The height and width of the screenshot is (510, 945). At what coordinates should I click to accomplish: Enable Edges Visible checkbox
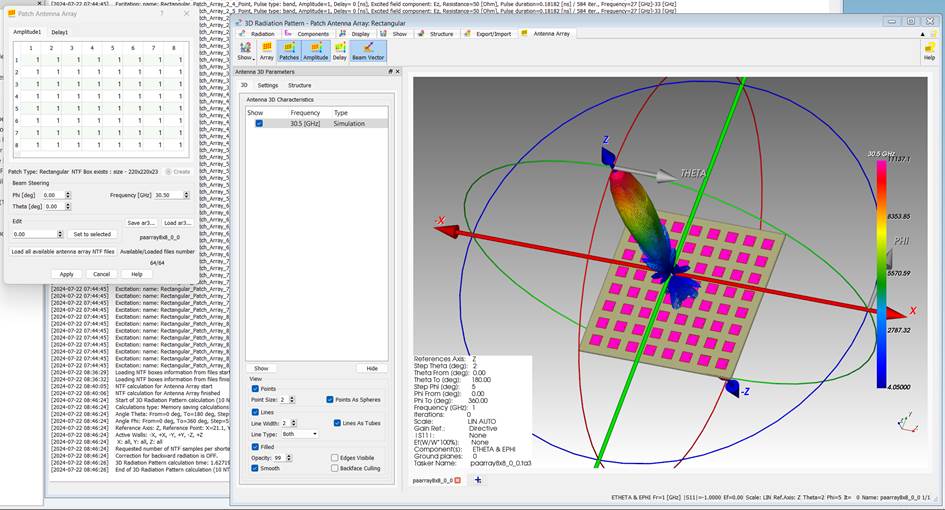pyautogui.click(x=334, y=458)
